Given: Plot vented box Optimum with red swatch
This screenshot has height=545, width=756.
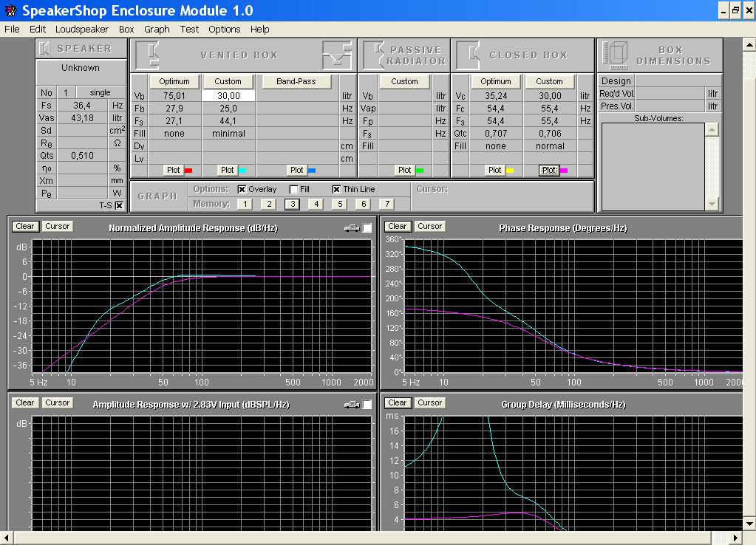Looking at the screenshot, I should tap(174, 170).
